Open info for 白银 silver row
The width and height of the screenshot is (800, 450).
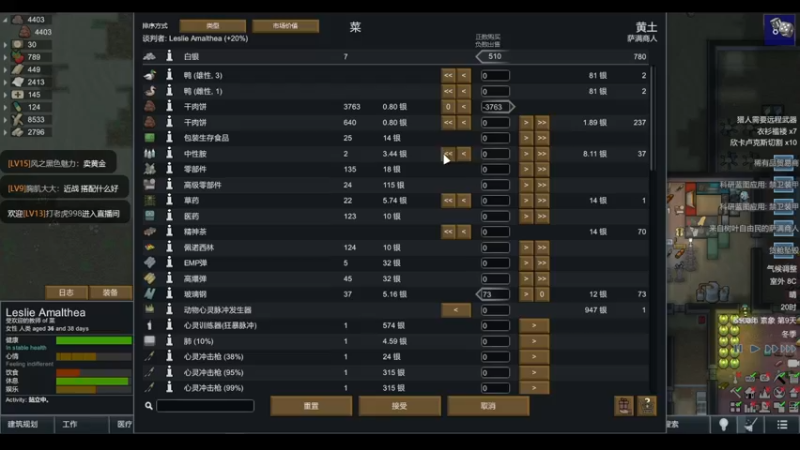tap(169, 56)
